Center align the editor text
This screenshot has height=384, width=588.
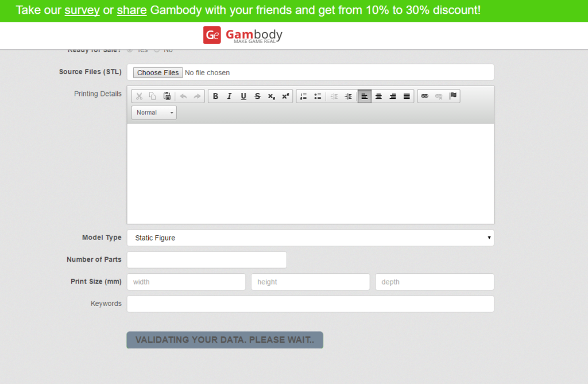click(378, 96)
